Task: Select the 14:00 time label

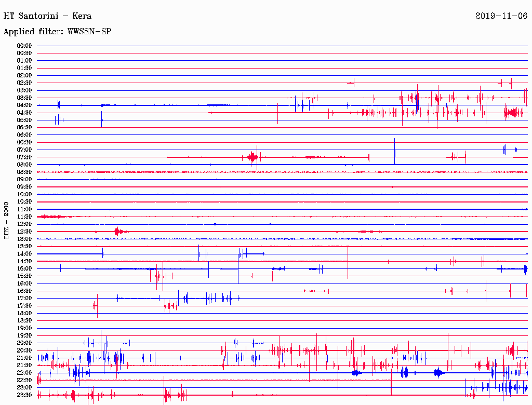Action: pos(24,254)
